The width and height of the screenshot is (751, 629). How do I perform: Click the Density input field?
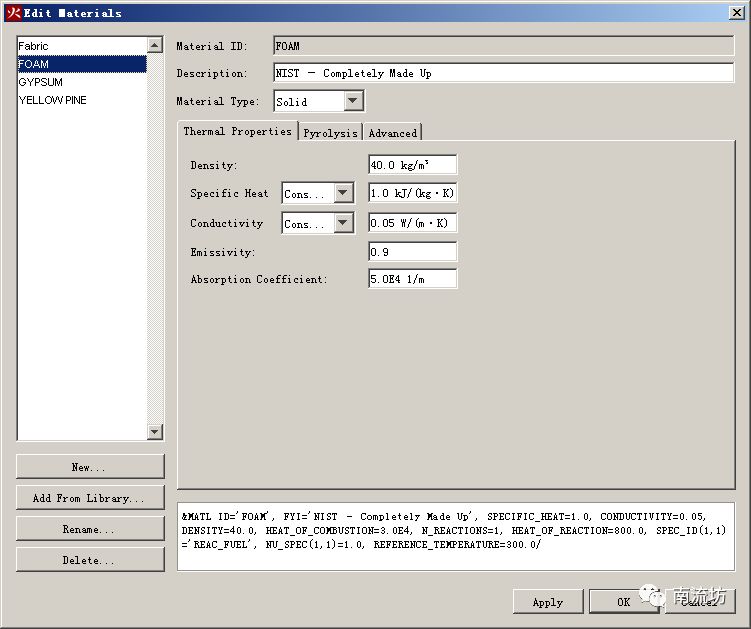tap(412, 165)
